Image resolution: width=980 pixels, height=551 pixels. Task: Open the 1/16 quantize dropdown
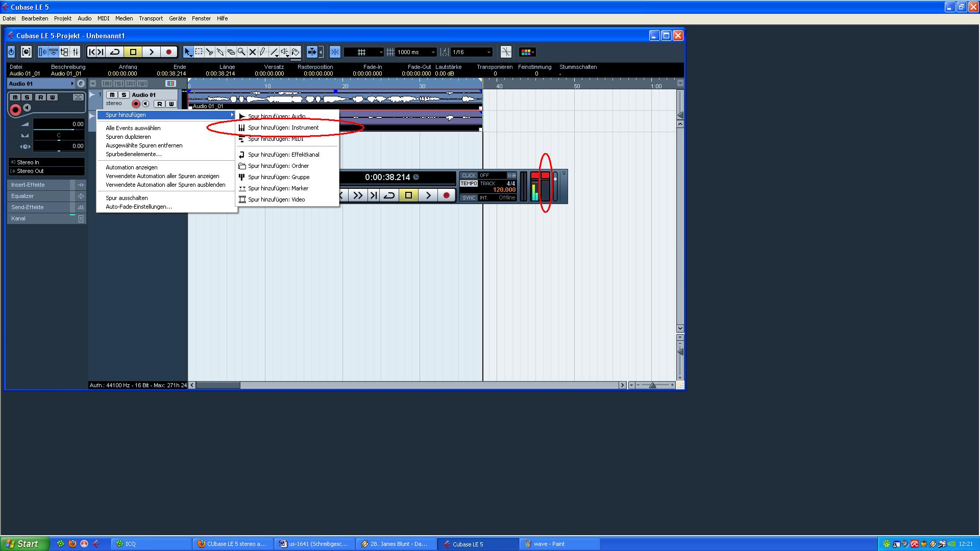471,52
